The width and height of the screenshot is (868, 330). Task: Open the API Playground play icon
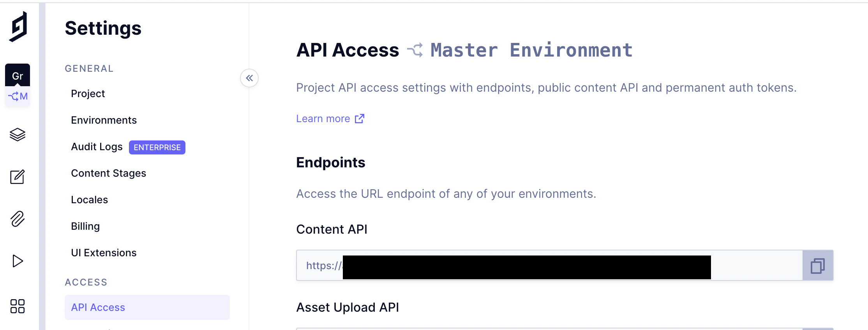[x=18, y=261]
